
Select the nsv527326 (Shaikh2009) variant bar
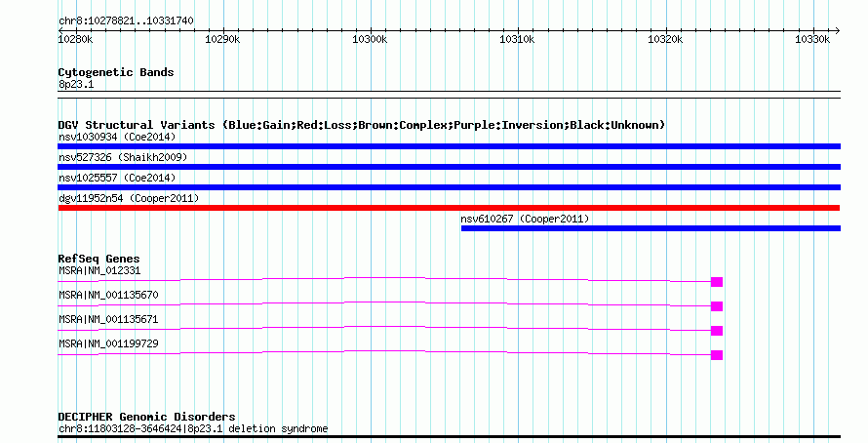[449, 167]
